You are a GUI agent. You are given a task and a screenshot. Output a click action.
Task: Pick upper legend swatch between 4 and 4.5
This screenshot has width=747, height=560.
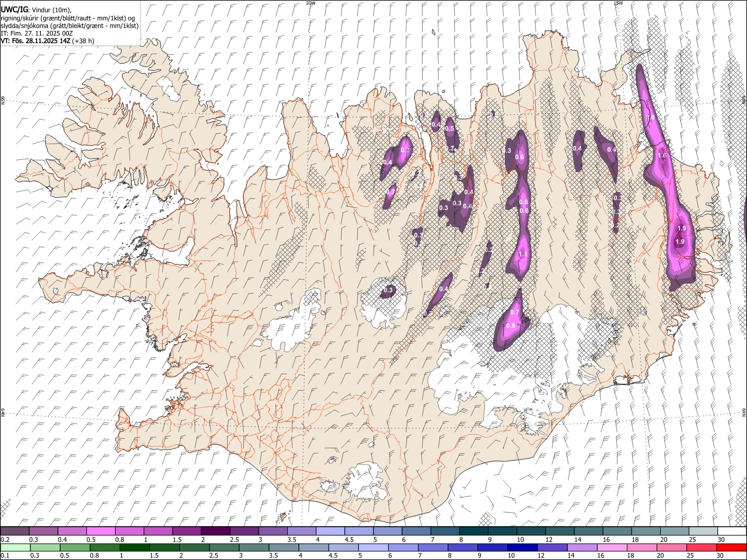click(329, 531)
